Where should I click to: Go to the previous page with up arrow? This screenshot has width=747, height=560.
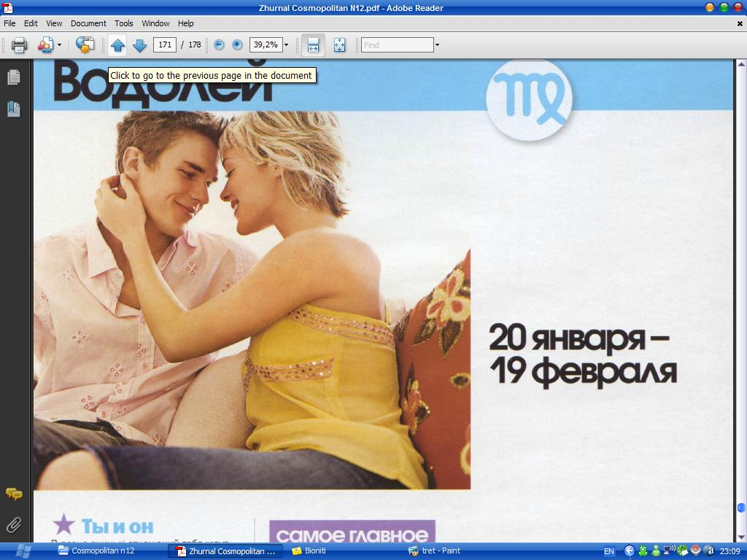tap(117, 45)
